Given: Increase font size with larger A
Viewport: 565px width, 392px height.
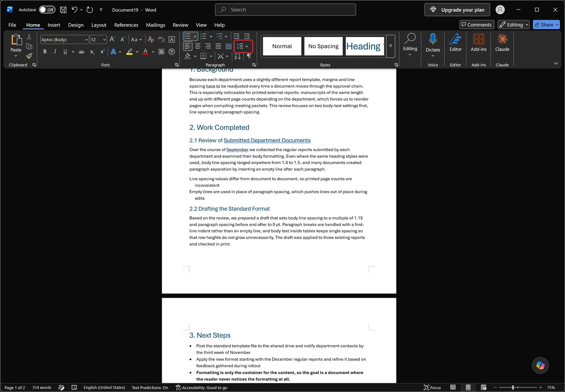Looking at the screenshot, I should 112,40.
